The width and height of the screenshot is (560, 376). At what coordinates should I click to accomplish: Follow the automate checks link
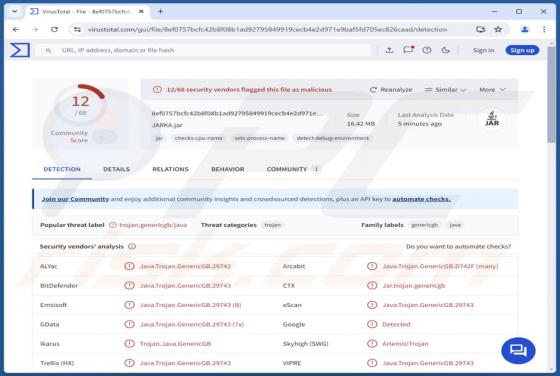(421, 199)
